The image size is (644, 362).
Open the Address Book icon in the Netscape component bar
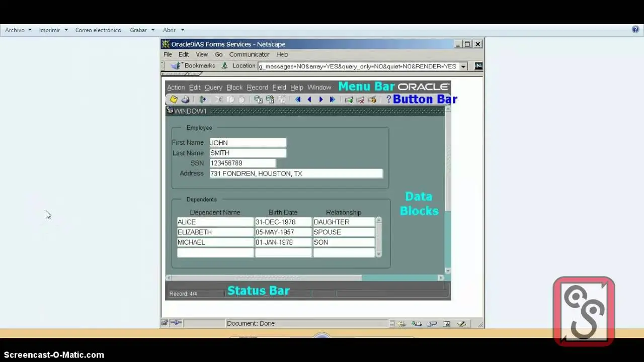pos(446,324)
